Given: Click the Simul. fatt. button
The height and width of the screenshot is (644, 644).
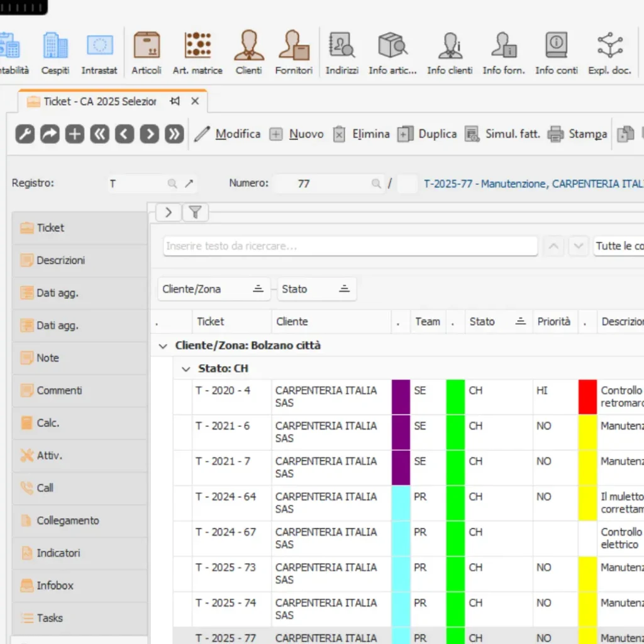Looking at the screenshot, I should pyautogui.click(x=502, y=135).
